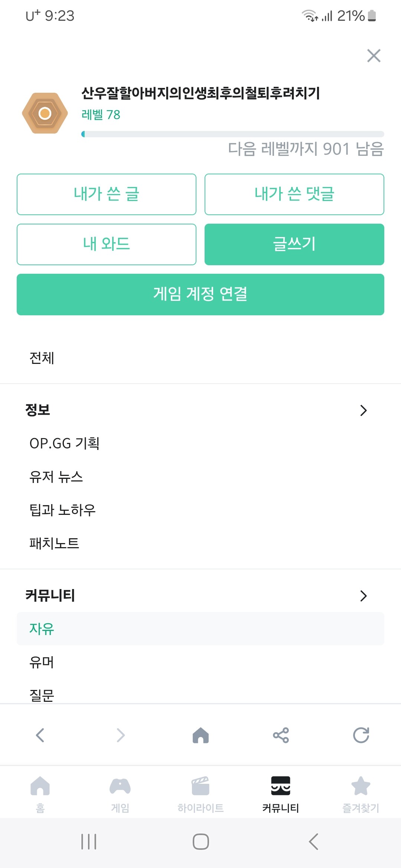
Task: Expand the 커뮤니티 section chevron
Action: (x=363, y=596)
